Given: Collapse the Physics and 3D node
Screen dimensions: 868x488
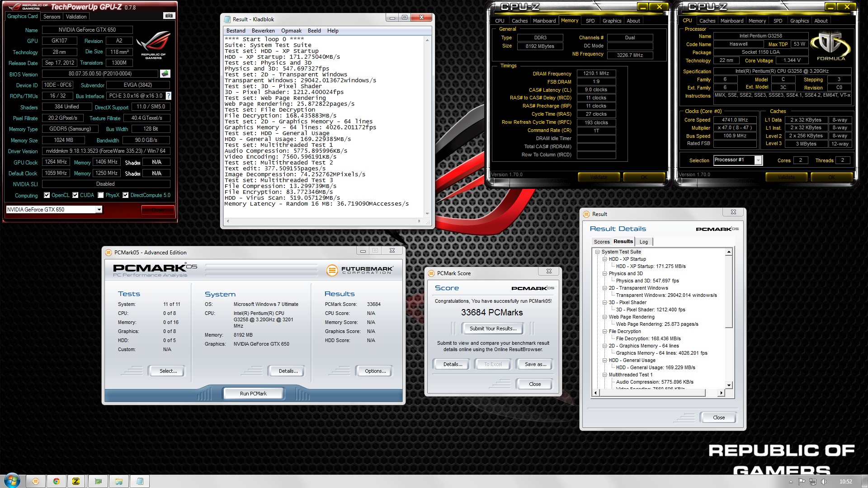Looking at the screenshot, I should [x=604, y=274].
